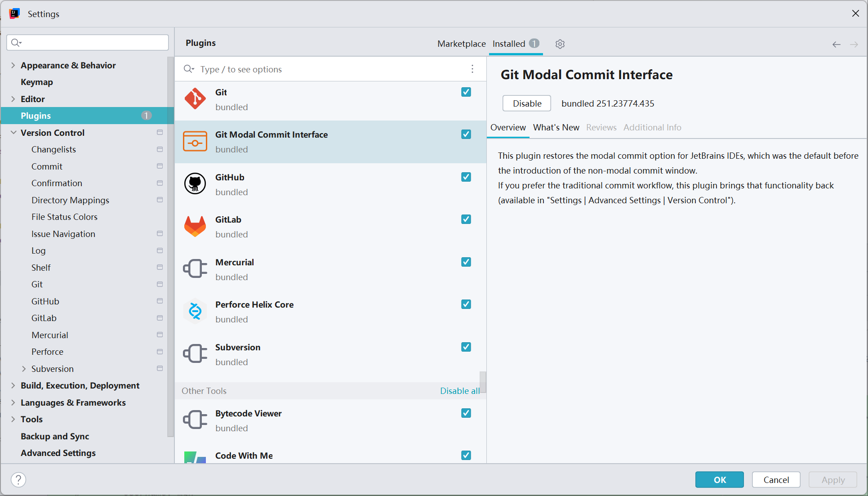The image size is (868, 496).
Task: Switch to the Marketplace tab
Action: pos(461,44)
